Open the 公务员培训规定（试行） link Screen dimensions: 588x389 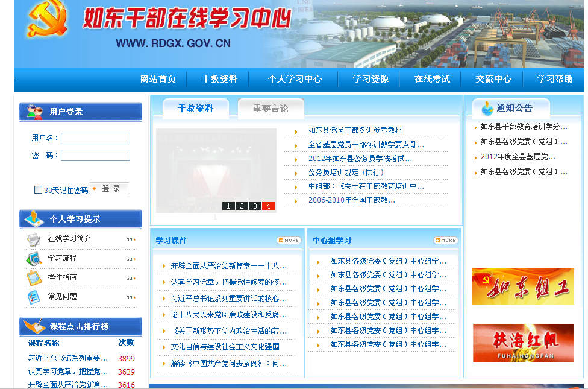(x=346, y=172)
